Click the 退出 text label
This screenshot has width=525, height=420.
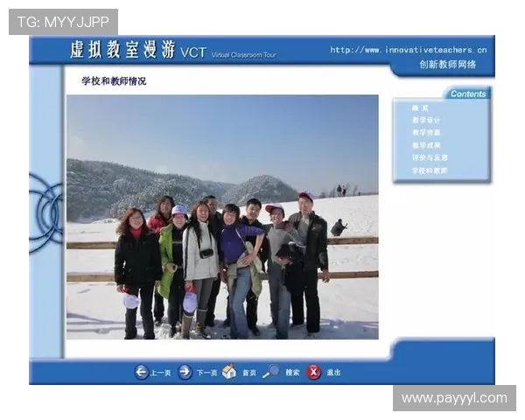334,373
